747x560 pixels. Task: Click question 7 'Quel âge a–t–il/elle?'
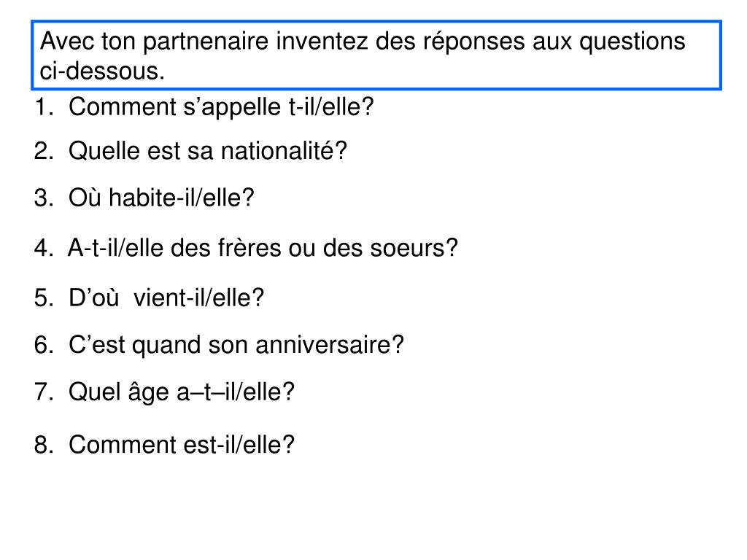(182, 393)
